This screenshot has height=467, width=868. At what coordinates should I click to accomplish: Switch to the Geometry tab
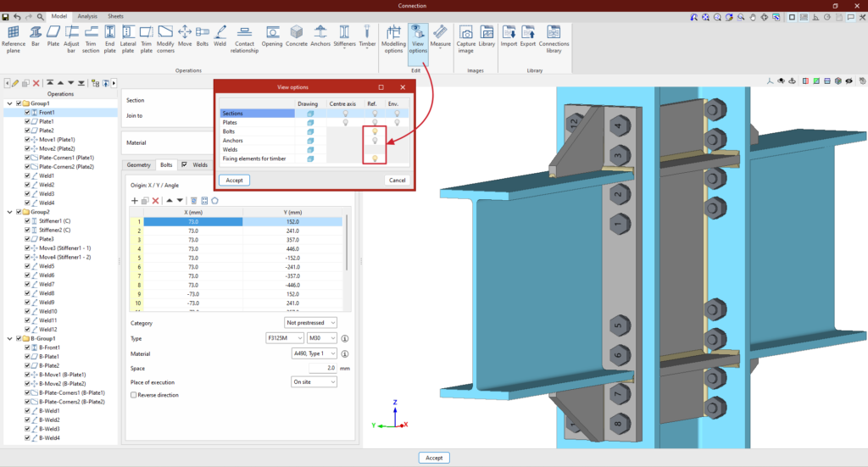pyautogui.click(x=138, y=164)
